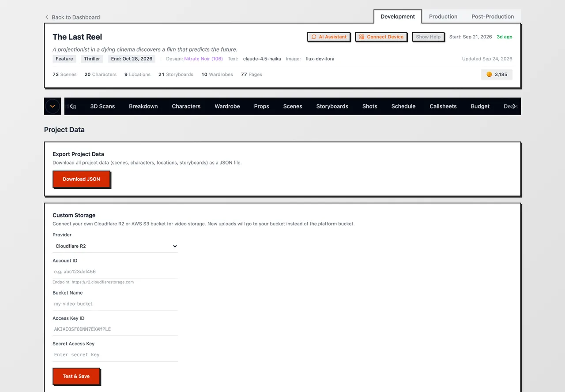Switch to Production tab

pyautogui.click(x=443, y=16)
